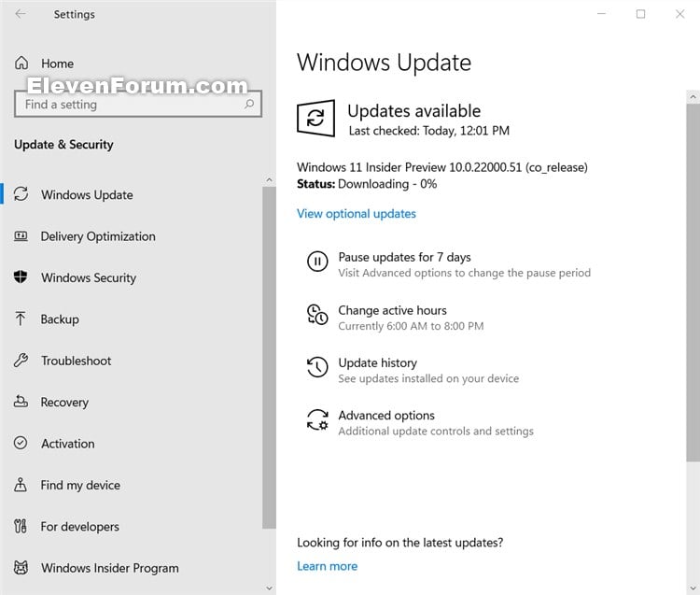Click the sidebar scrollbar thumb
The width and height of the screenshot is (700, 595).
coord(269,358)
